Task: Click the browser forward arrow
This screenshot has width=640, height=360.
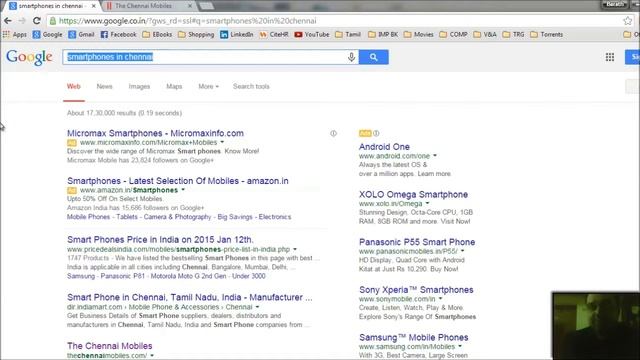Action: [22, 21]
